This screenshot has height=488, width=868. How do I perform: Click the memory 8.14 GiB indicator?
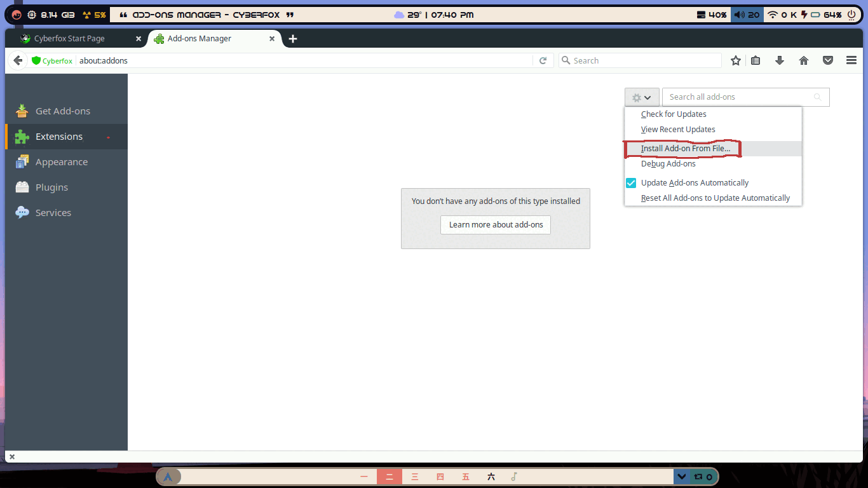click(51, 15)
